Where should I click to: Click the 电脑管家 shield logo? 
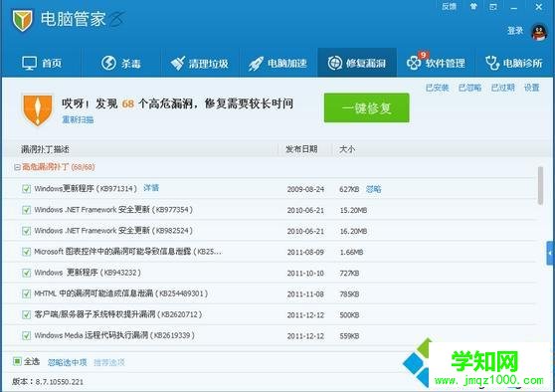pos(22,20)
